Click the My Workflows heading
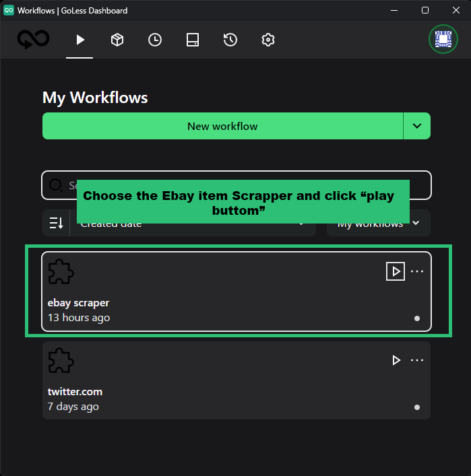The width and height of the screenshot is (471, 476). coord(95,98)
